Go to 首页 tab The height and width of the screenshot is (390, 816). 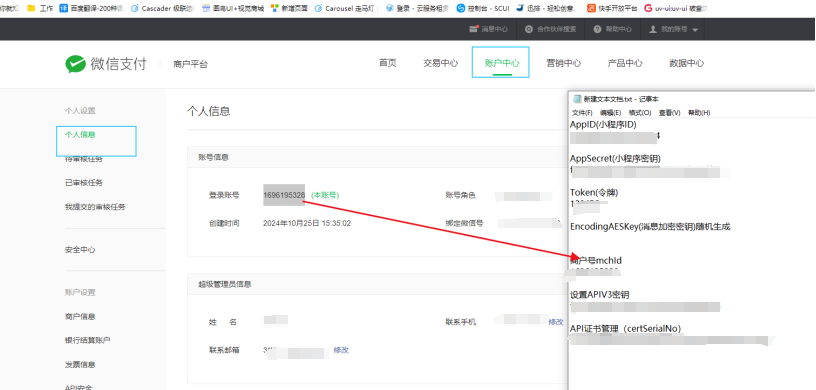388,62
